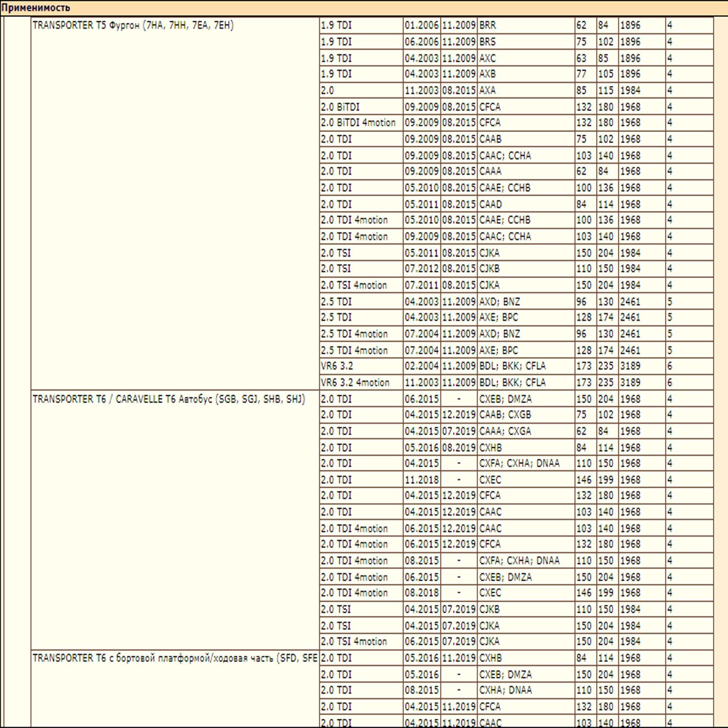Select the TRANSPORTER T6 / CARAVELLE T6 Автобус cell
The image size is (728, 728).
point(169,399)
